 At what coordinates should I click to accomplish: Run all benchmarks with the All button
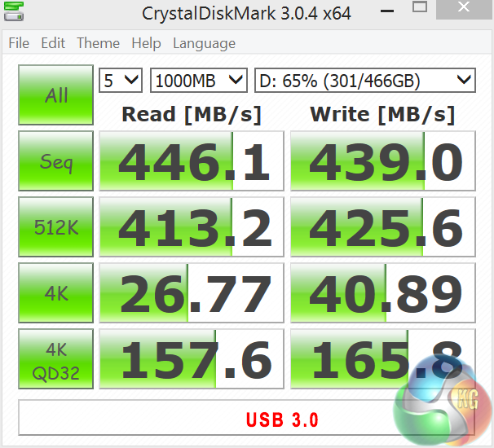pyautogui.click(x=55, y=94)
